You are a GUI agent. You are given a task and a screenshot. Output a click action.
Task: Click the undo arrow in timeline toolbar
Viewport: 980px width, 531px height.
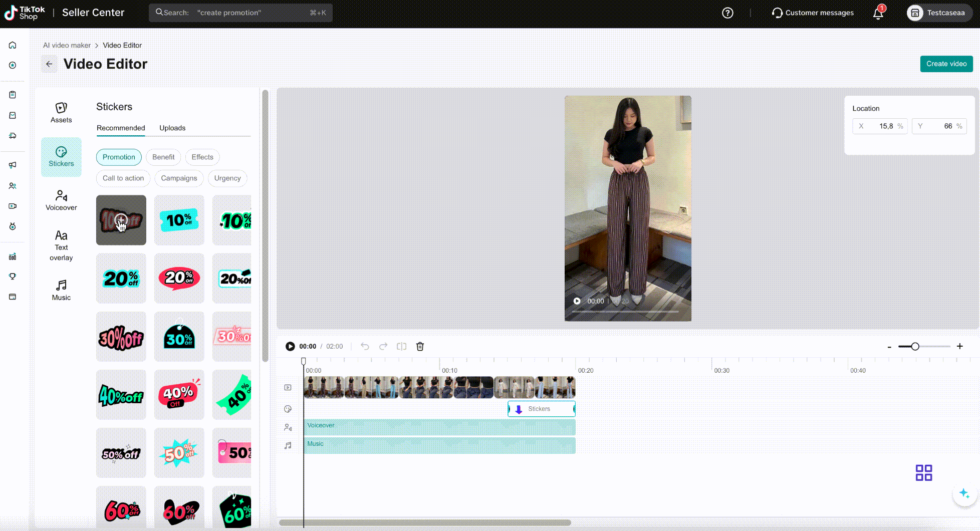coord(365,346)
